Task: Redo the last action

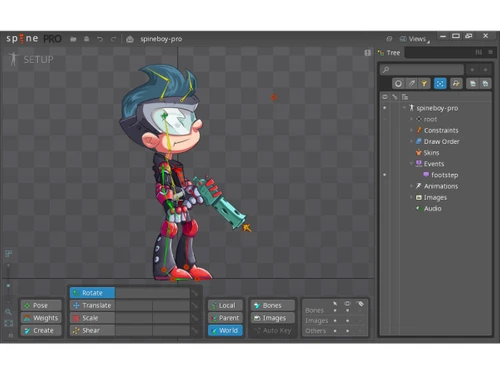Action: [x=113, y=39]
